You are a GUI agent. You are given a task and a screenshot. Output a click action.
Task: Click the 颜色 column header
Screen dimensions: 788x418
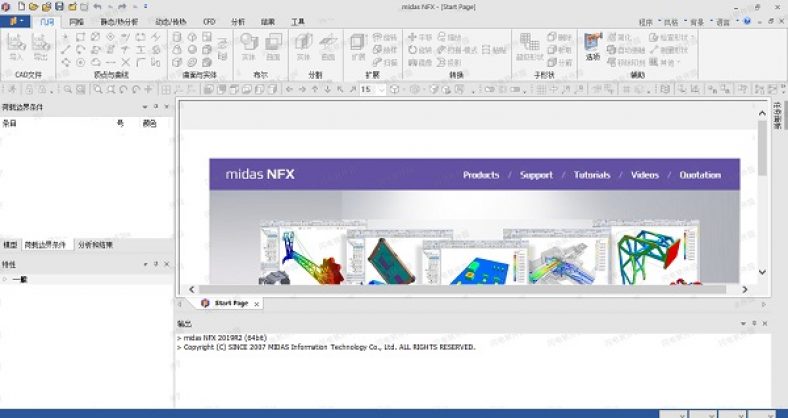(x=149, y=123)
